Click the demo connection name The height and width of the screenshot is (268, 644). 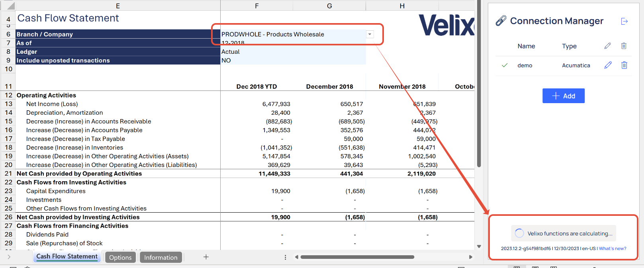click(x=525, y=65)
